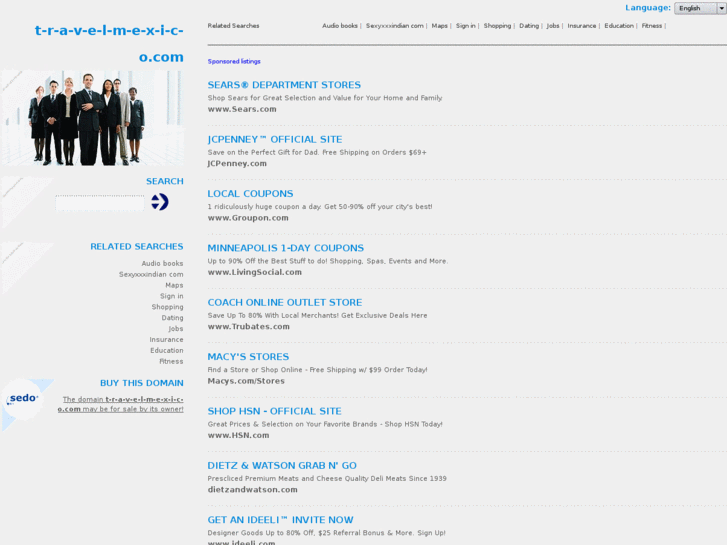
Task: Select 'Education' in top related searches bar
Action: tap(619, 26)
